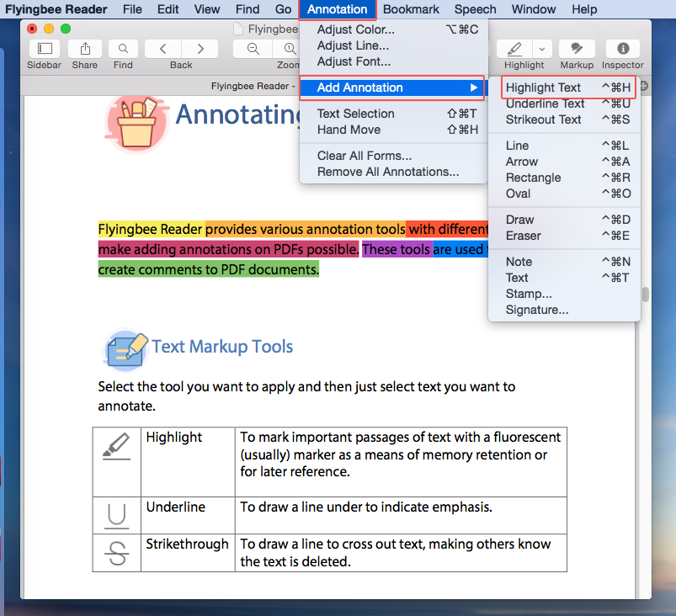Viewport: 676px width, 616px height.
Task: Click the Markup toolbar icon
Action: (577, 49)
